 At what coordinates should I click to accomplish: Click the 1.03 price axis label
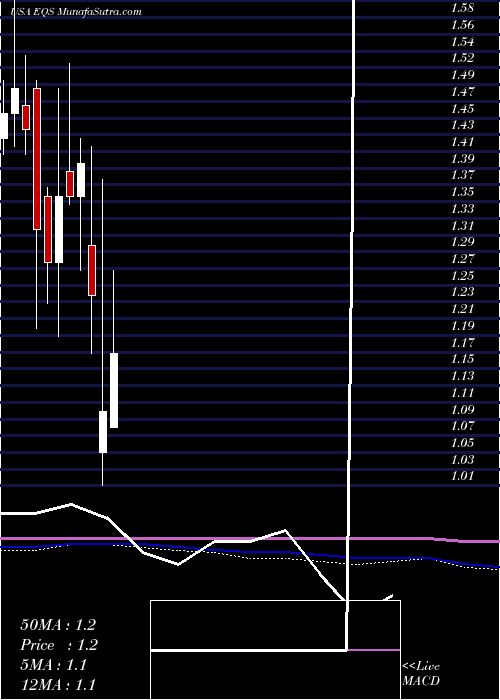pos(462,459)
